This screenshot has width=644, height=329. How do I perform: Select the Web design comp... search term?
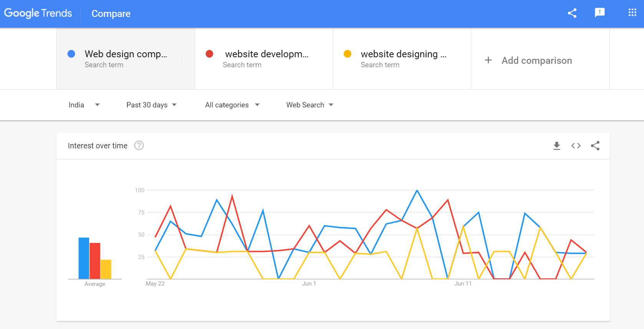tap(126, 58)
